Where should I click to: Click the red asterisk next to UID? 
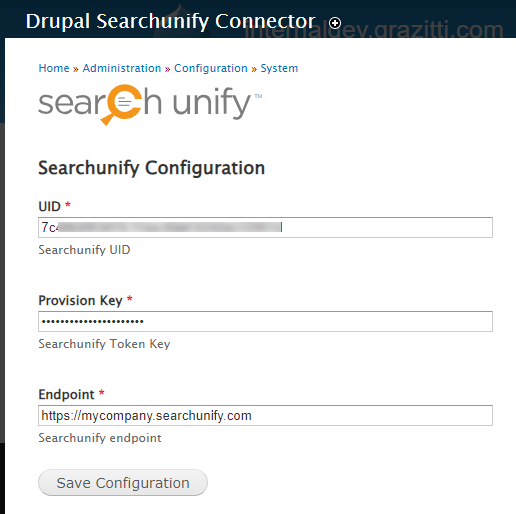pos(68,204)
